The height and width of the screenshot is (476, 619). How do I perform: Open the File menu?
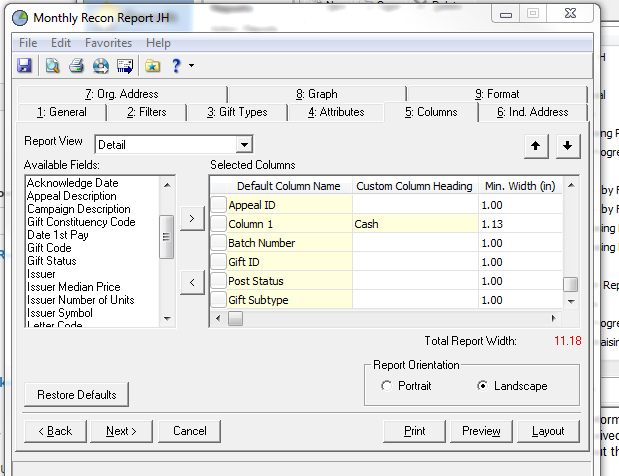coord(28,43)
